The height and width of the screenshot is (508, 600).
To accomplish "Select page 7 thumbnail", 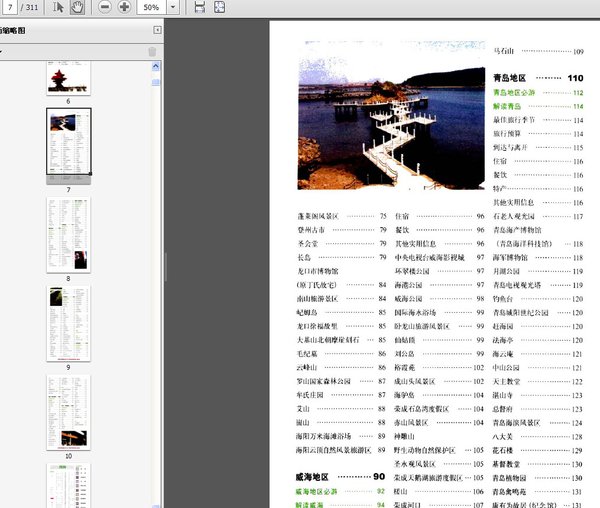I will click(x=68, y=142).
